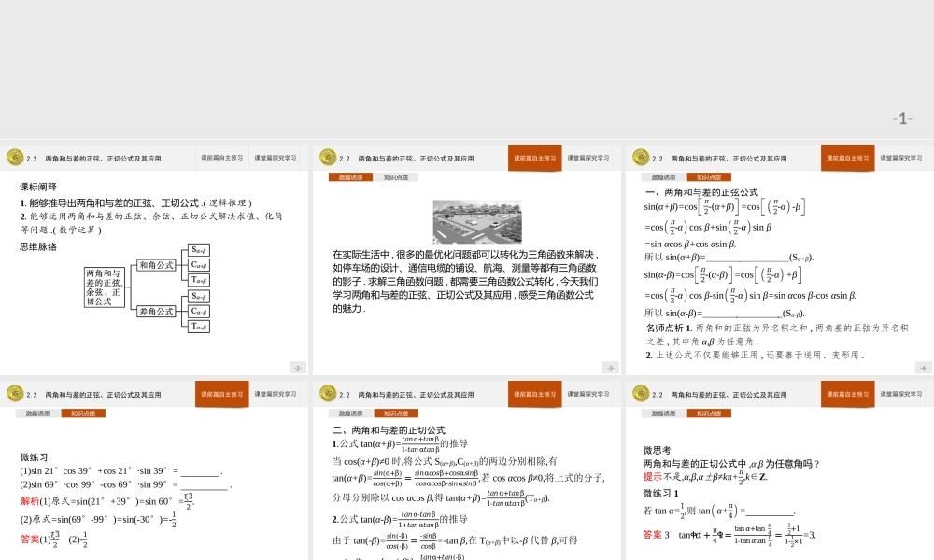
Task: Collapse the 两角和与差的正弦、余弦、正切公式 node
Action: [x=104, y=287]
